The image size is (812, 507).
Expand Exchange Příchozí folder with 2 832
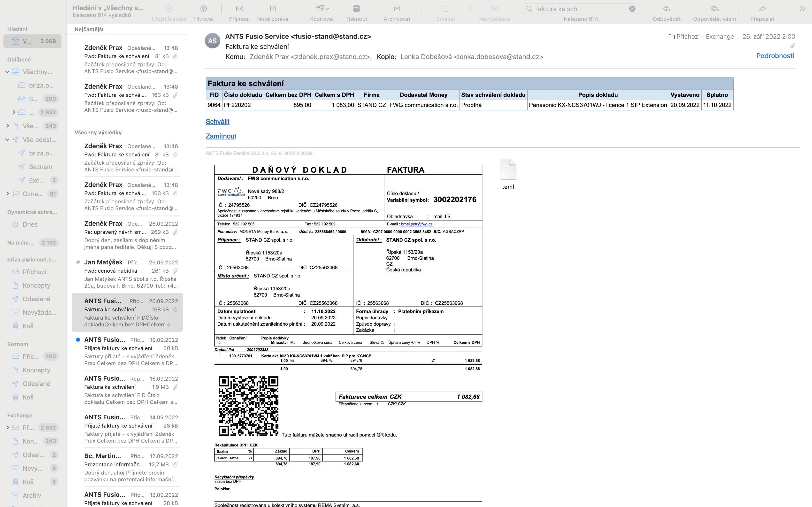[x=7, y=428]
